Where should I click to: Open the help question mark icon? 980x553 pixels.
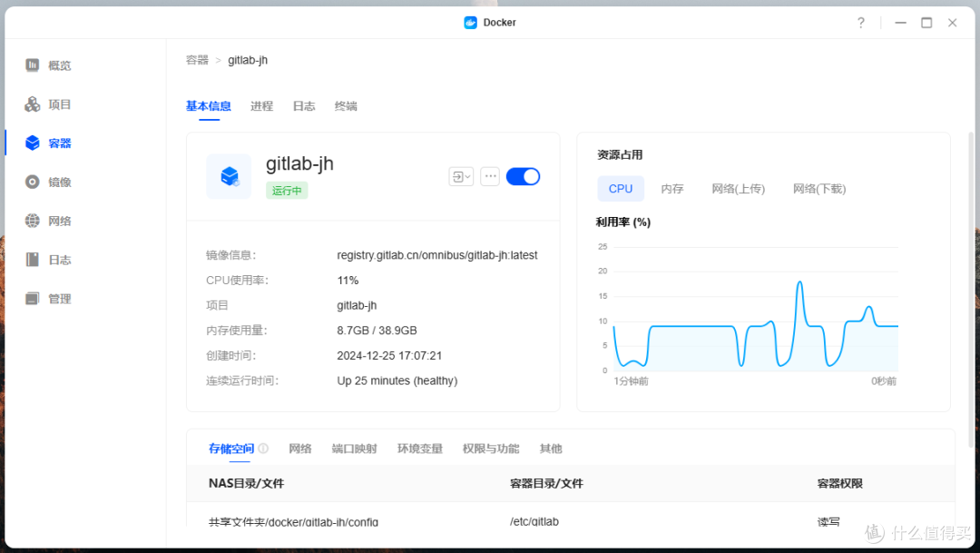coord(860,22)
